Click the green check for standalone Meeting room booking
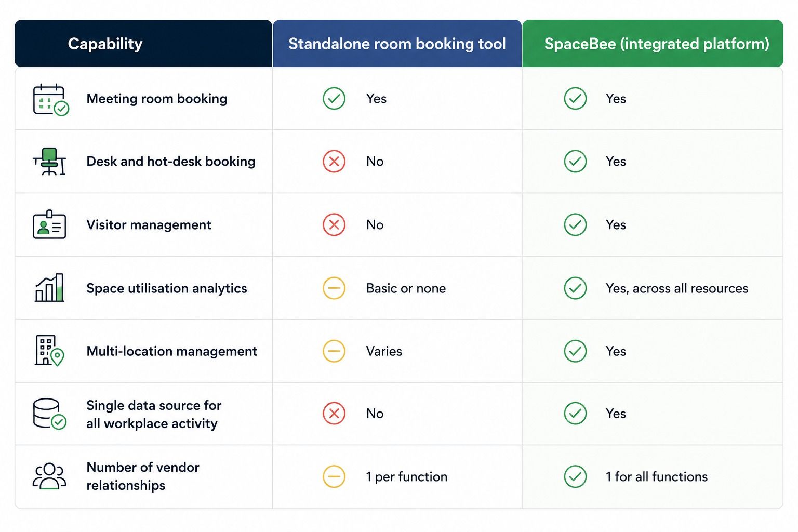This screenshot has height=532, width=798. [334, 98]
